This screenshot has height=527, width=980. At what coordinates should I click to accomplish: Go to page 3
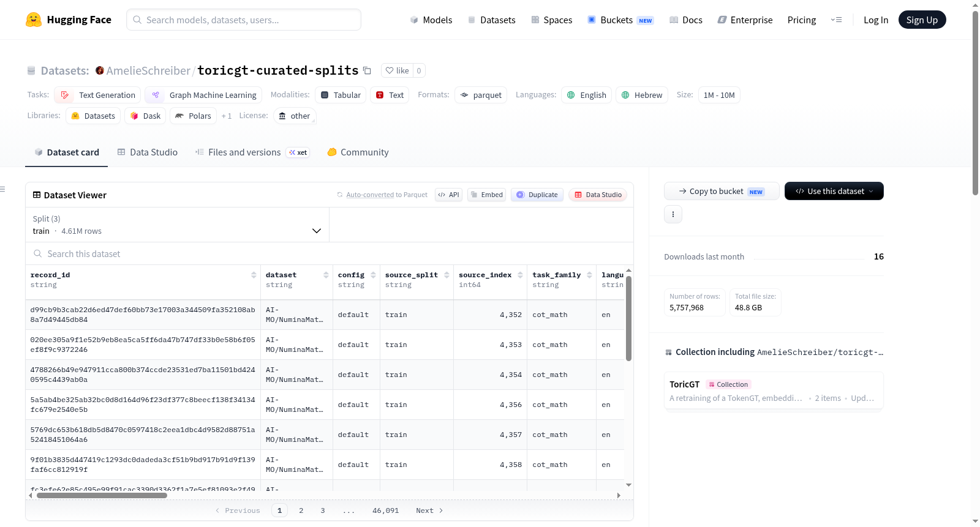point(323,510)
